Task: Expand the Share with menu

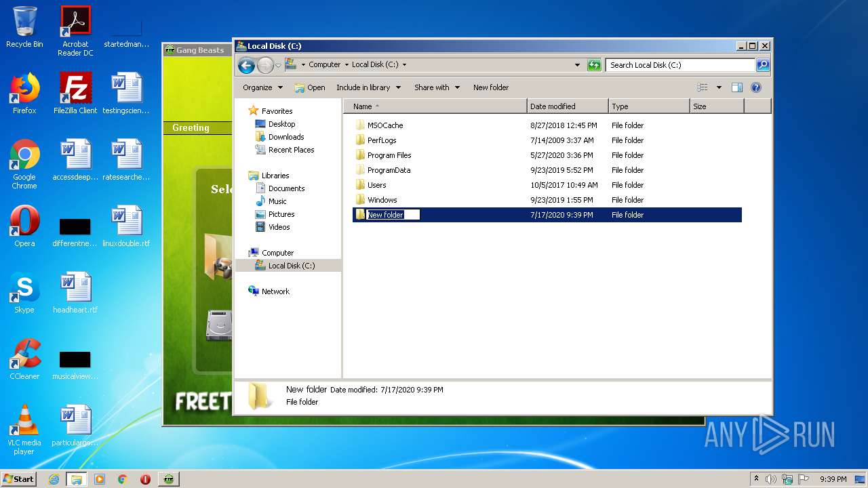Action: coord(437,87)
